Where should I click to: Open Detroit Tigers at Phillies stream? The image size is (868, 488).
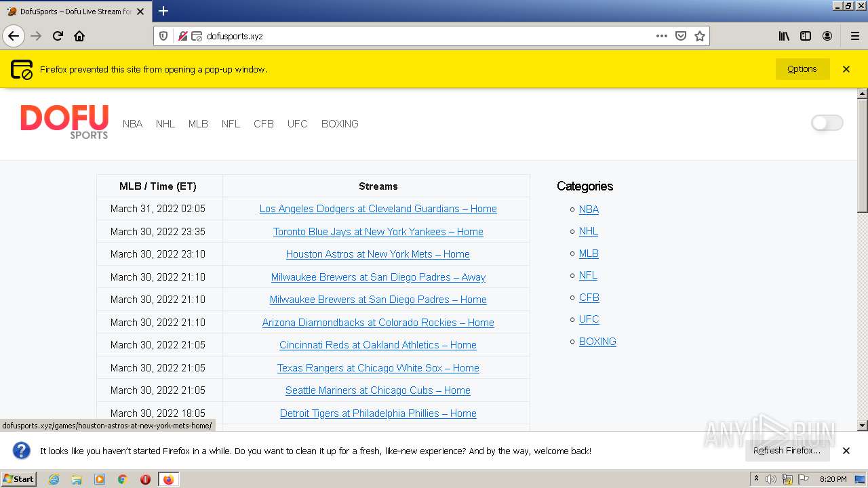coord(378,413)
